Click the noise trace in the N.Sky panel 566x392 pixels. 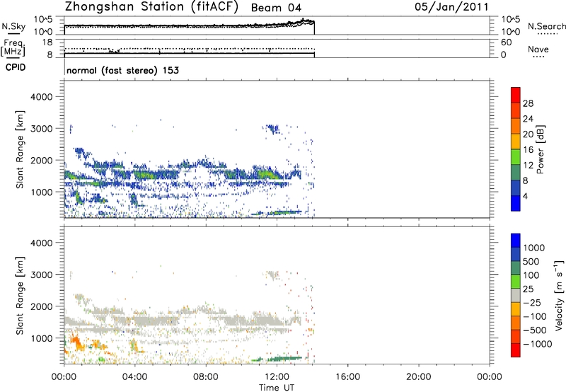[190, 25]
